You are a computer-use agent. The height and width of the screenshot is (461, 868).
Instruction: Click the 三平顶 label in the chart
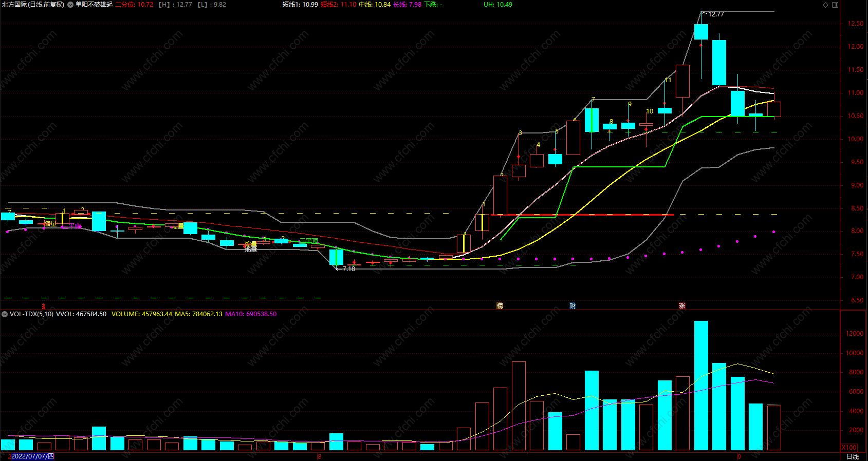[309, 241]
